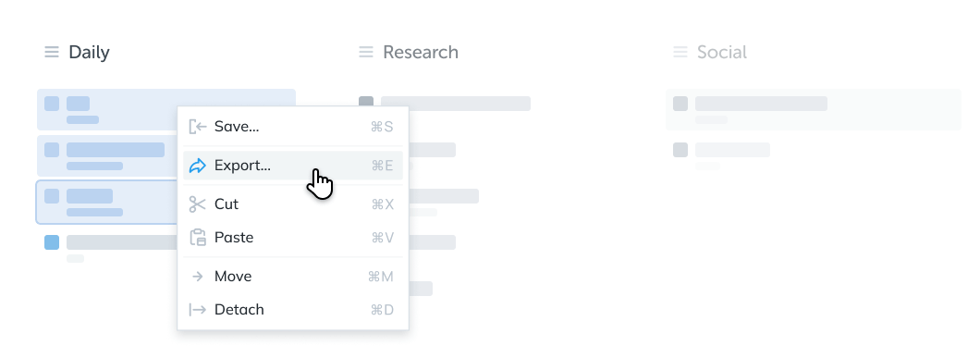
Task: Click the arrow icon beside Move
Action: [x=198, y=277]
